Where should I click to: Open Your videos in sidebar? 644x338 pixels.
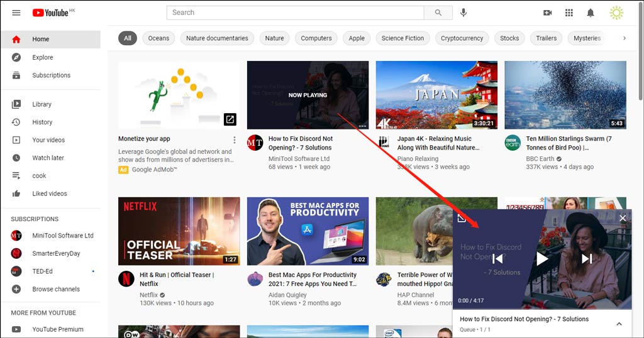(50, 140)
